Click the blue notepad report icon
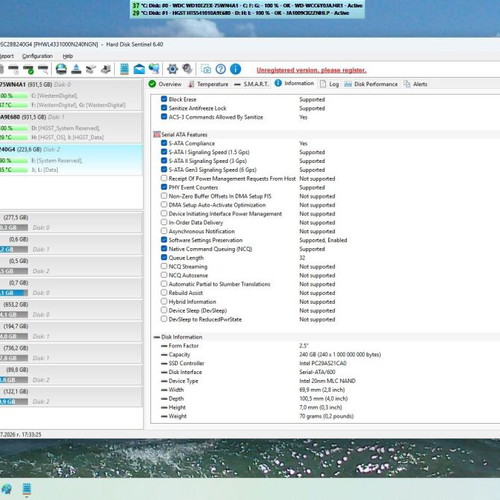Image resolution: width=500 pixels, height=500 pixels. [124, 69]
